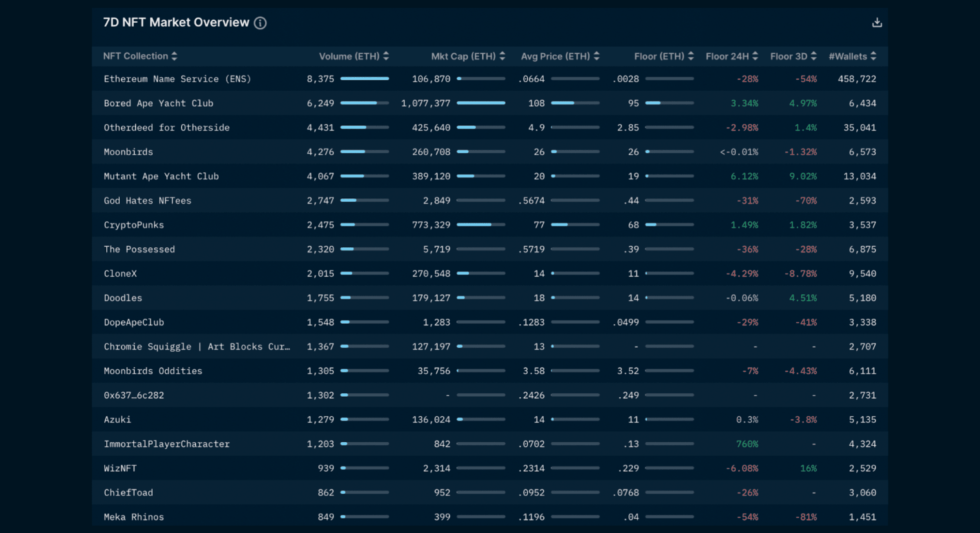Select God Hates NFTees collection
The height and width of the screenshot is (533, 980).
(148, 201)
